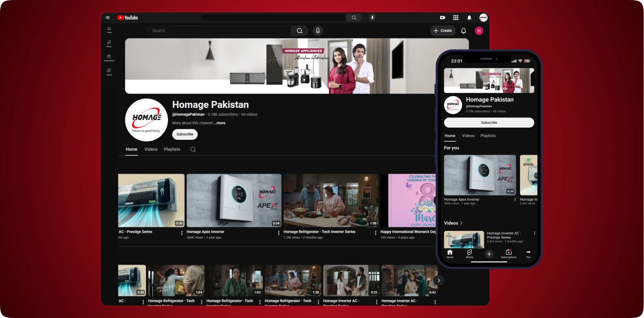The width and height of the screenshot is (644, 318).
Task: Open the Happy International Women's Day thumbnail
Action: click(408, 201)
